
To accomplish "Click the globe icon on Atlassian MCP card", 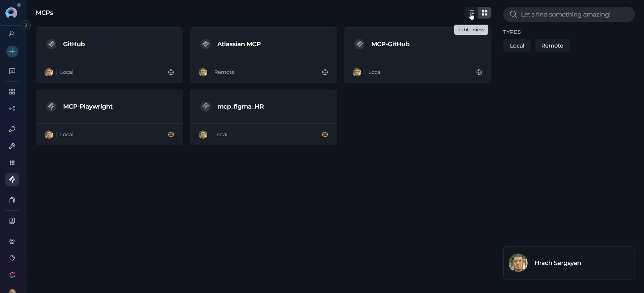I will [325, 72].
